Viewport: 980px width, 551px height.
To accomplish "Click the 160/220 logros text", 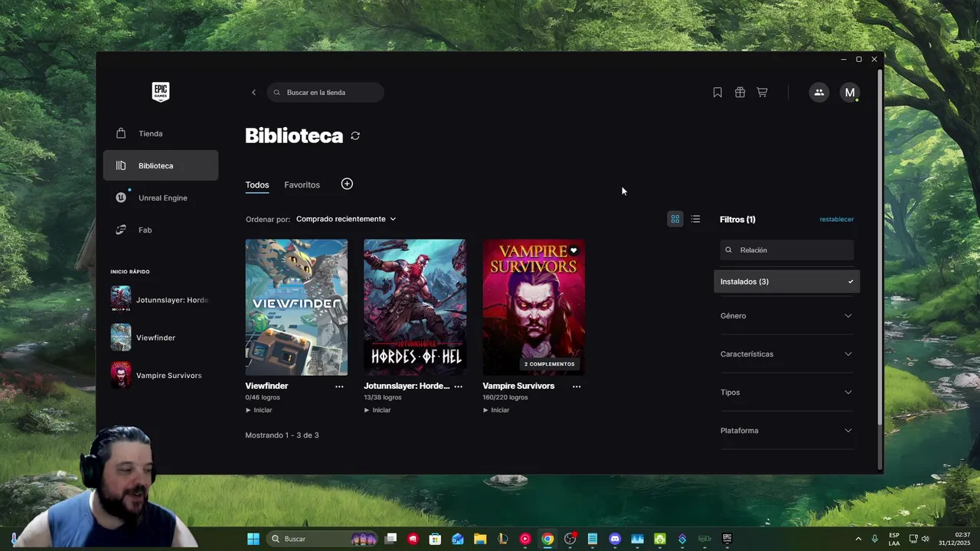I will click(x=505, y=398).
